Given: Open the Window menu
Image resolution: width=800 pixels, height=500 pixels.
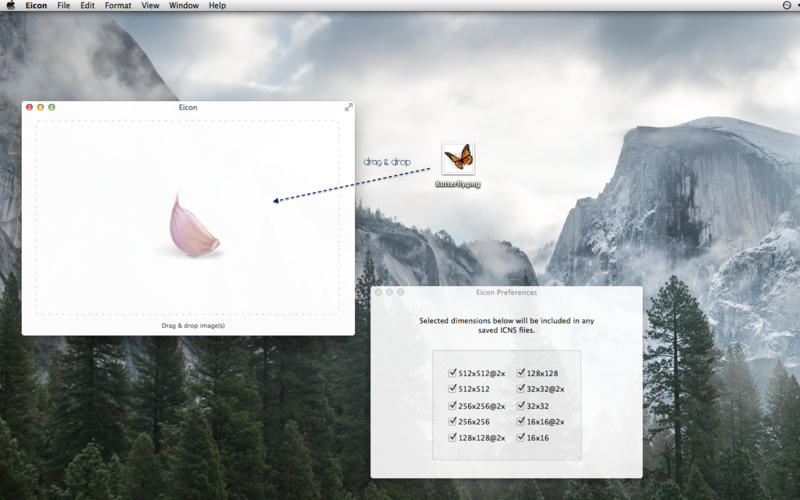Looking at the screenshot, I should click(183, 6).
